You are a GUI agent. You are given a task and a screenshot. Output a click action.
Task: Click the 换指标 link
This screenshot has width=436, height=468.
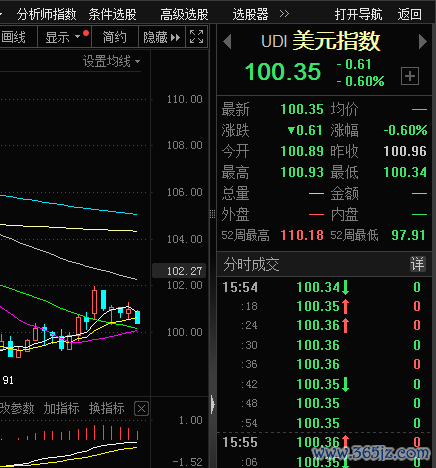click(107, 408)
